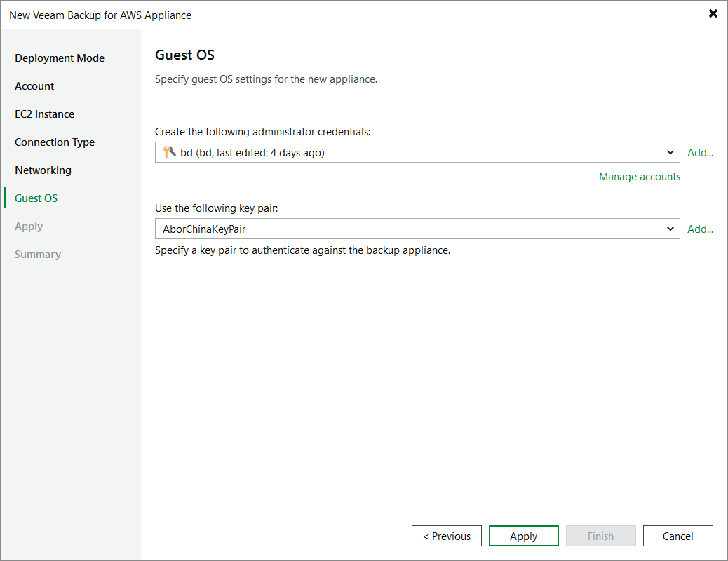Select the Apply step in sidebar
This screenshot has width=728, height=561.
tap(29, 227)
